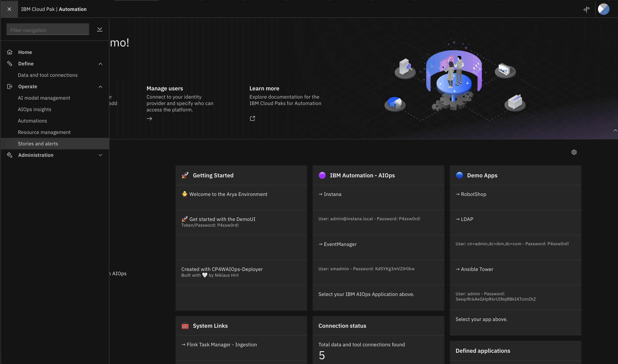This screenshot has width=618, height=364.
Task: Click the Home house icon
Action: [10, 52]
